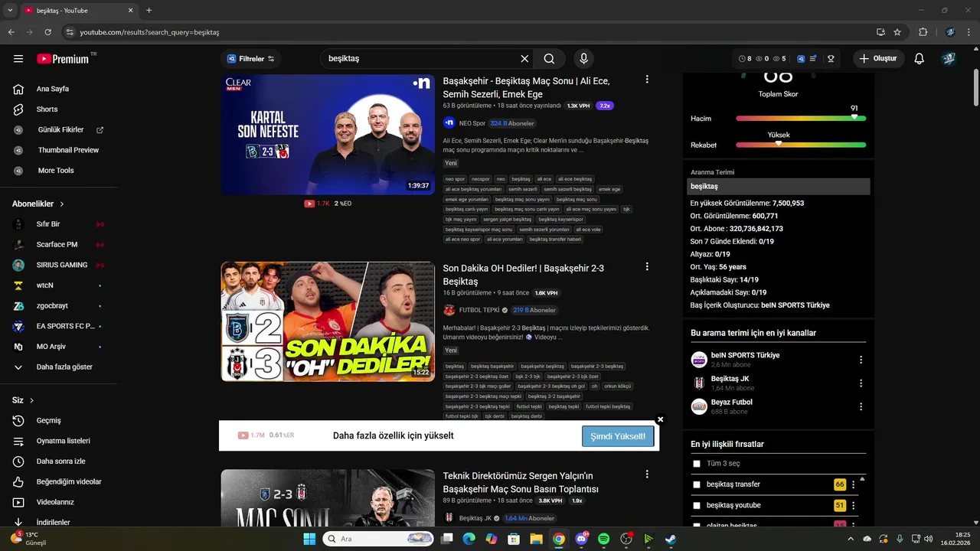Click the Oluştur create button
Viewport: 980px width, 551px height.
point(878,59)
